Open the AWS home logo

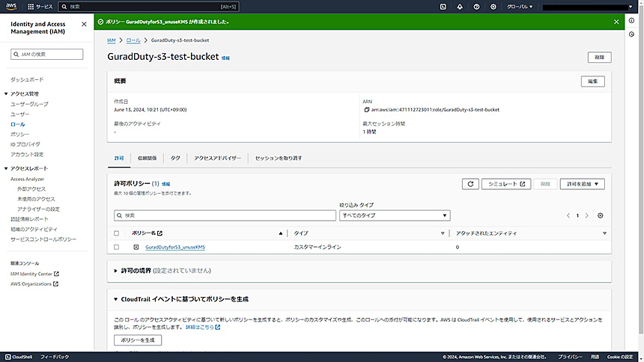click(x=11, y=7)
